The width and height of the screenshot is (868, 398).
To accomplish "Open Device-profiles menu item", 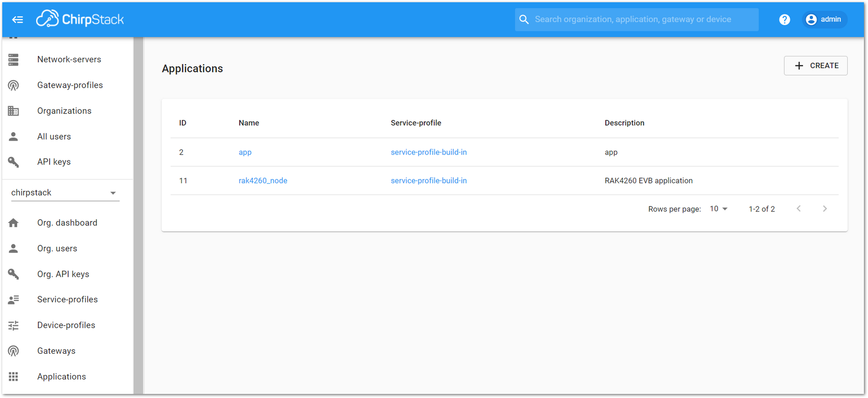I will pyautogui.click(x=68, y=325).
